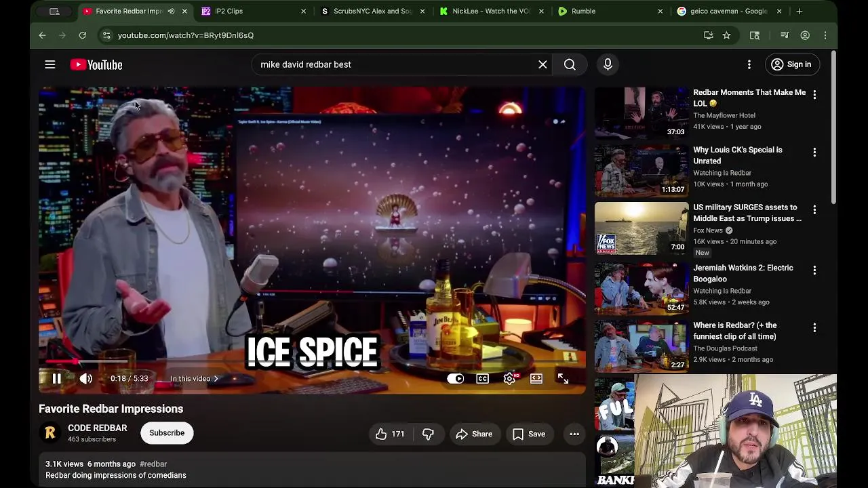Image resolution: width=868 pixels, height=488 pixels.
Task: Run search with magnifier button
Action: point(570,64)
